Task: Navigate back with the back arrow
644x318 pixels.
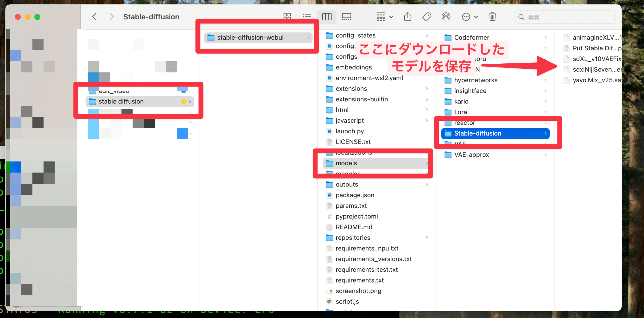Action: pyautogui.click(x=94, y=17)
